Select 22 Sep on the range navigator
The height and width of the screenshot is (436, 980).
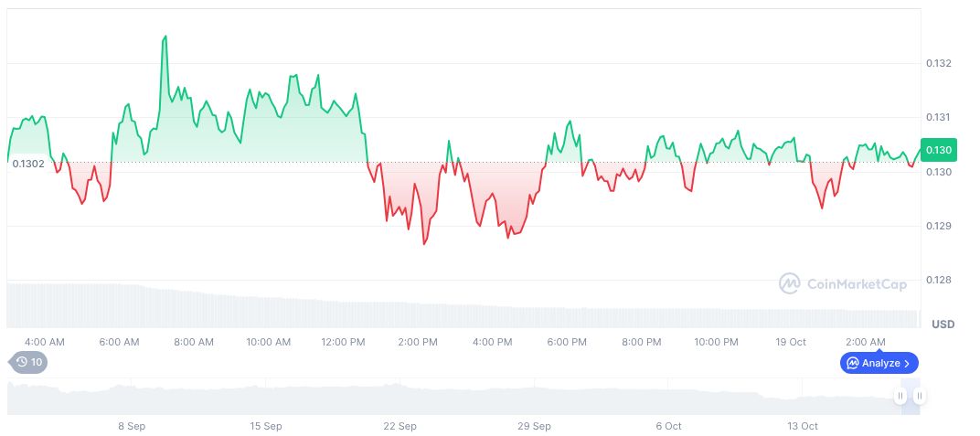tap(400, 426)
